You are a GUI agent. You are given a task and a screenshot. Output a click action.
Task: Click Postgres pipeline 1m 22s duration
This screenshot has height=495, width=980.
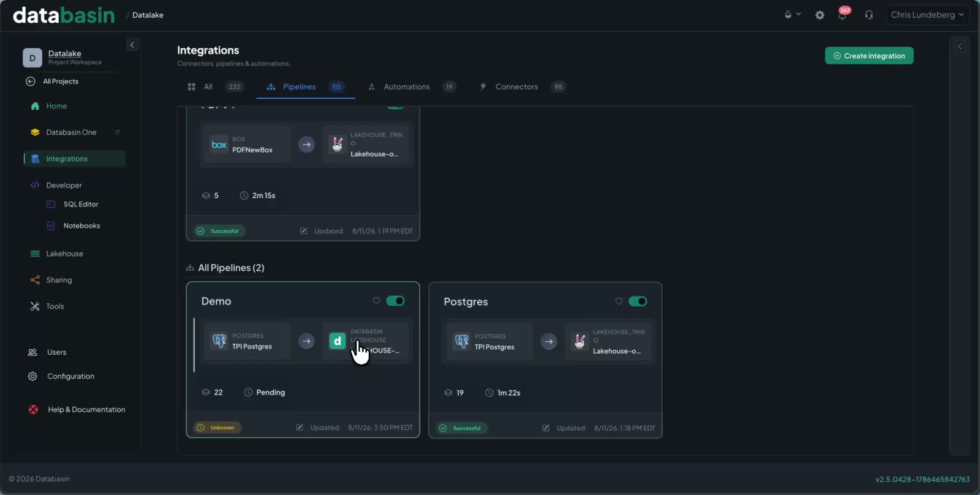[503, 393]
